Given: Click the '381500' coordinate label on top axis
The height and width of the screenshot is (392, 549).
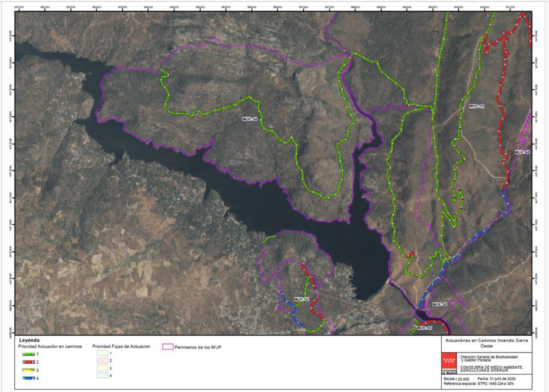Looking at the screenshot, I should click(19, 7).
